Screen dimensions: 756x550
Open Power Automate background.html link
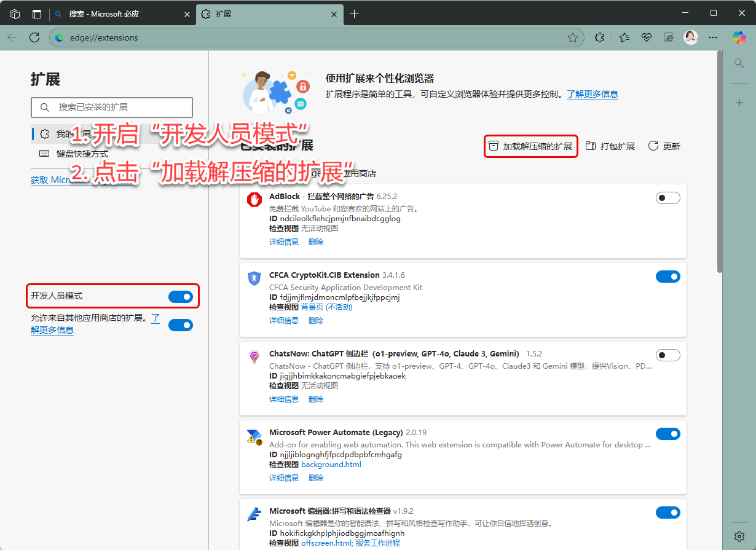coord(331,464)
